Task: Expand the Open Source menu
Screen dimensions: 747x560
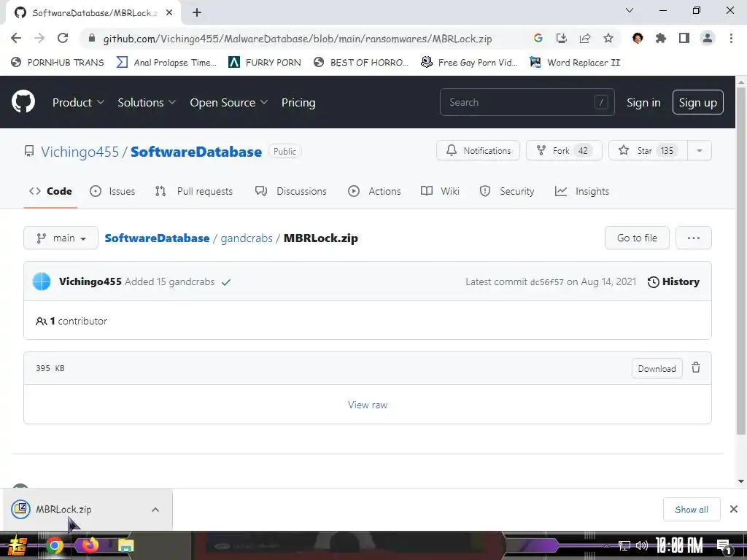Action: tap(228, 102)
